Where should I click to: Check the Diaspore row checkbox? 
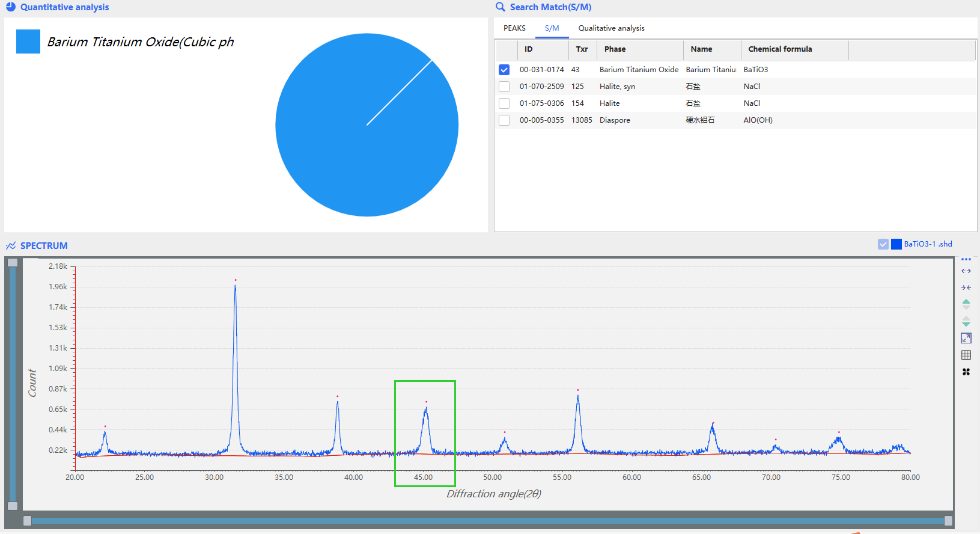(x=504, y=120)
